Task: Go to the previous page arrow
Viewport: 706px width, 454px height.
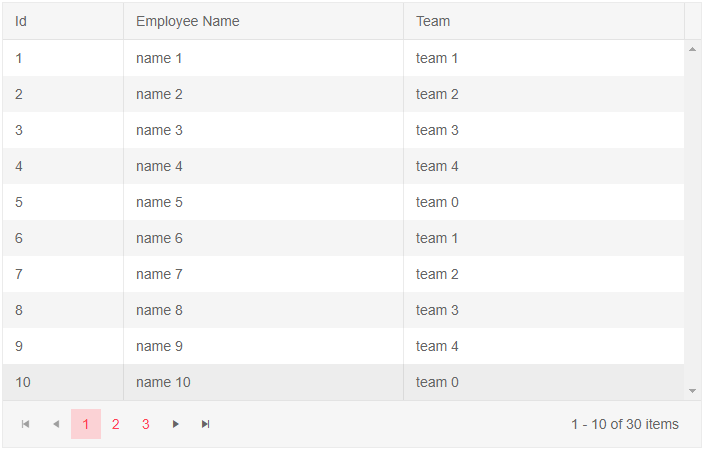Action: (56, 424)
